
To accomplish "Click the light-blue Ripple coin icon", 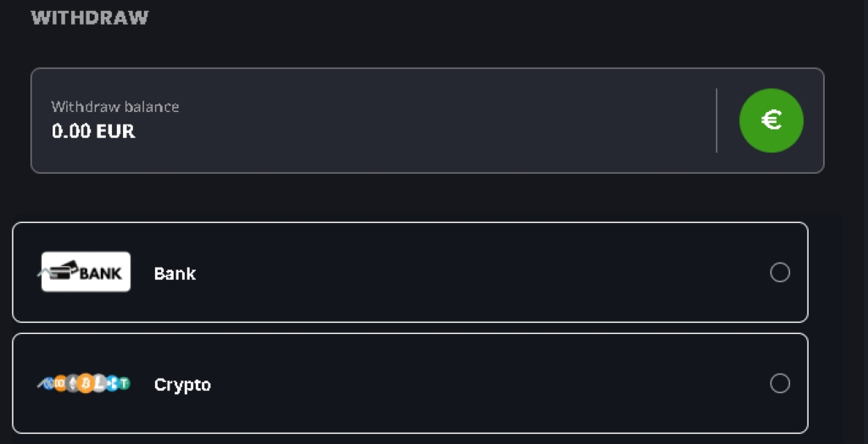I will click(111, 385).
